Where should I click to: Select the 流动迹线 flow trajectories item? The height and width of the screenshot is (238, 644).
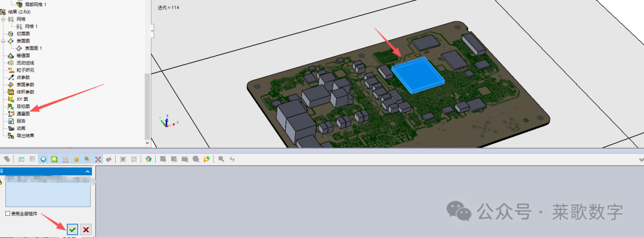[25, 63]
